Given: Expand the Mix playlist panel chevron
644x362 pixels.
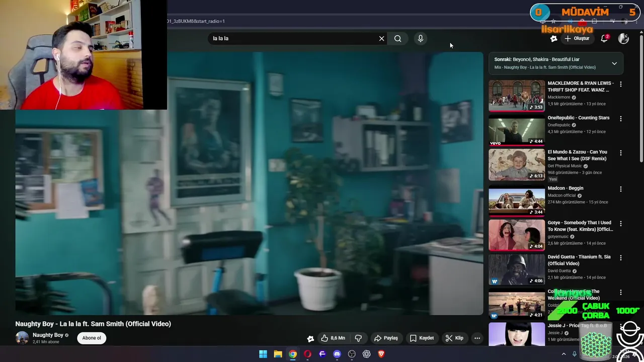Looking at the screenshot, I should coord(614,63).
